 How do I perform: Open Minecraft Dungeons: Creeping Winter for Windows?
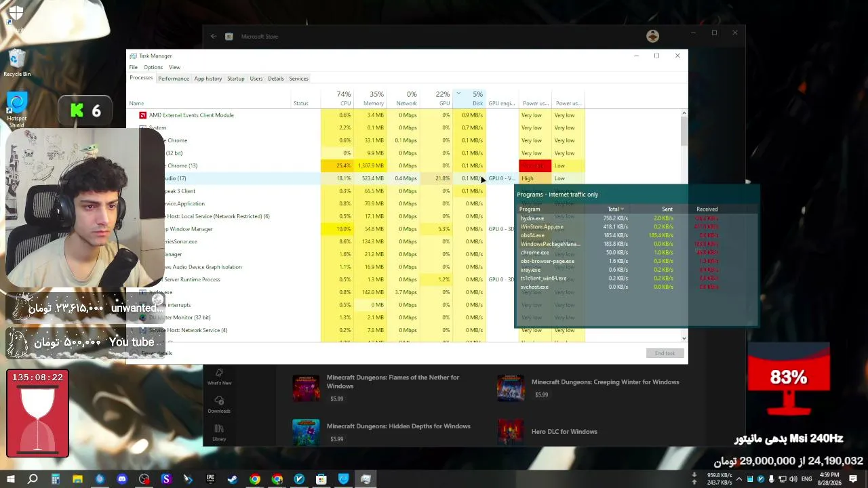coord(605,382)
